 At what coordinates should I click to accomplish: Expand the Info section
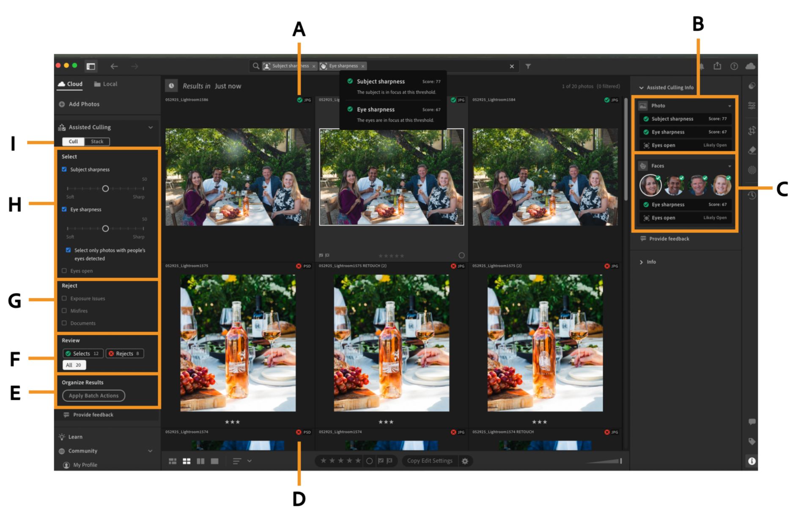642,262
